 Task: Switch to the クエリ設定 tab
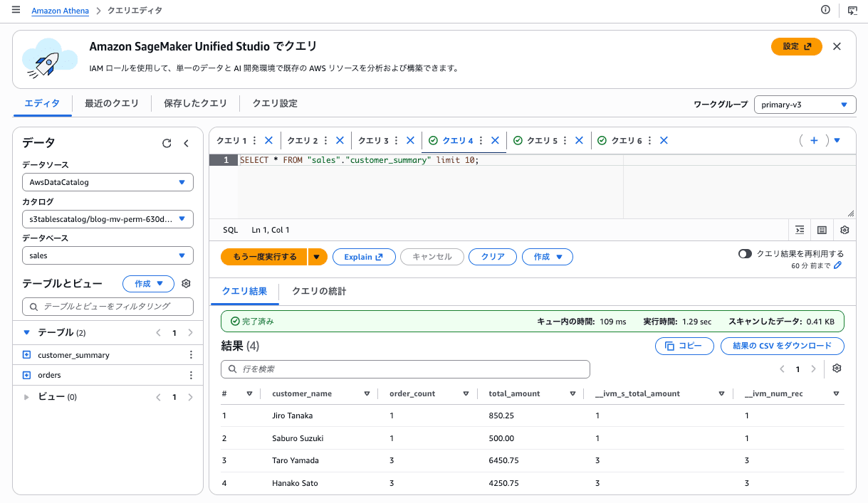pyautogui.click(x=275, y=103)
